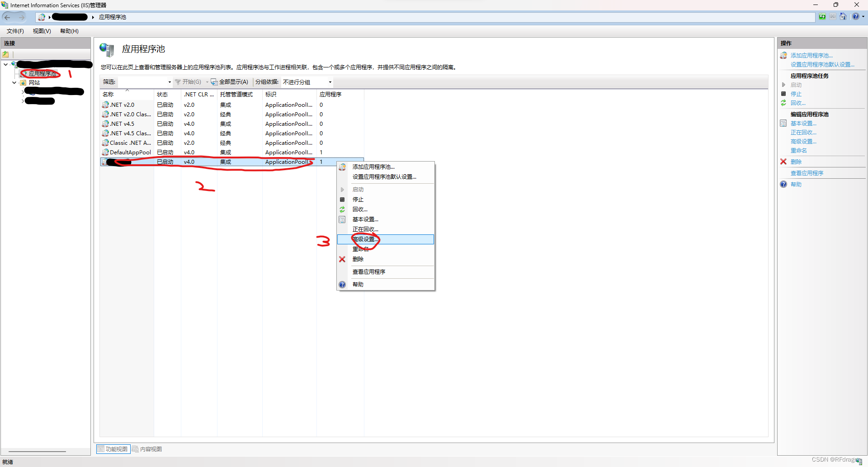Select the 网站 node in the connections tree

point(34,83)
